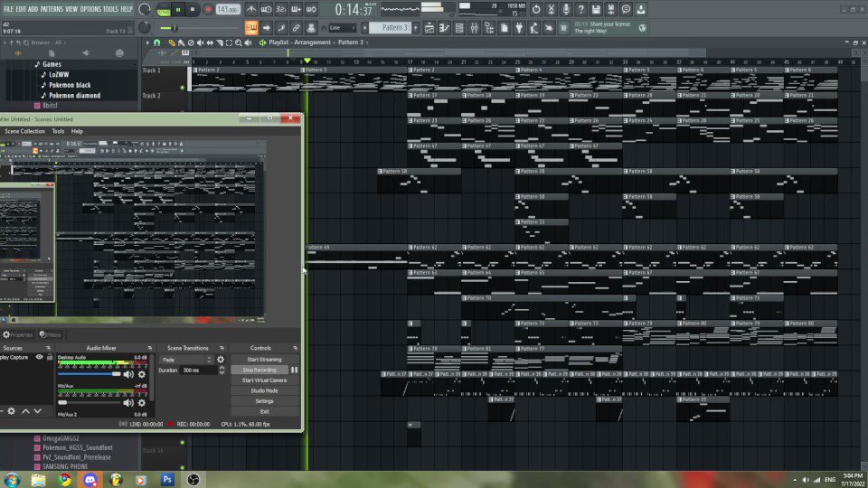Open Mic/Aux audio settings gear
Screen dimensions: 868x488
pyautogui.click(x=142, y=403)
